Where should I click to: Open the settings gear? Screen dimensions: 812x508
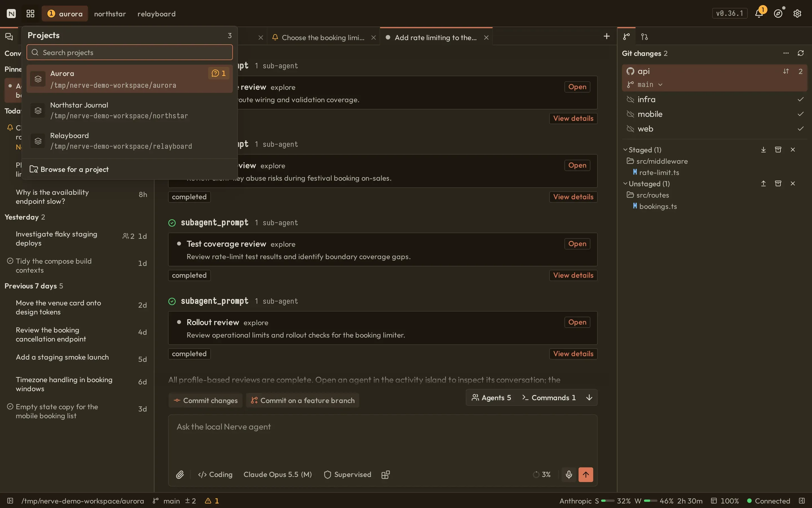797,14
